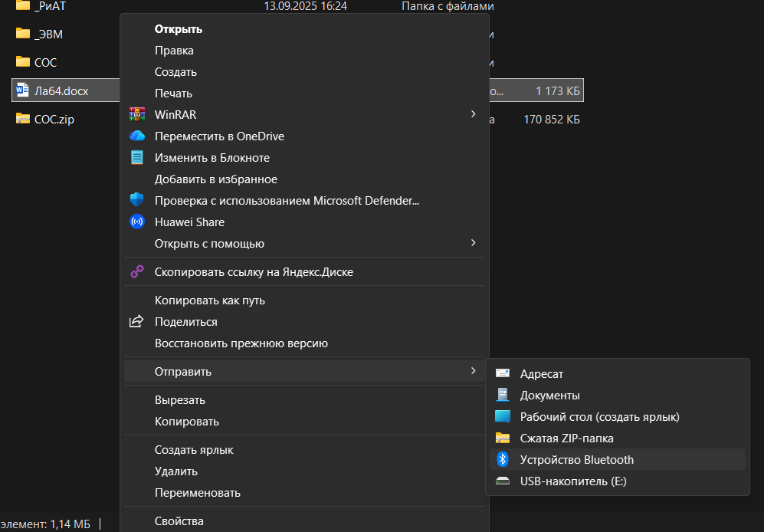Select Рабочий стол (создать ярлык)
This screenshot has width=764, height=532.
(x=599, y=416)
